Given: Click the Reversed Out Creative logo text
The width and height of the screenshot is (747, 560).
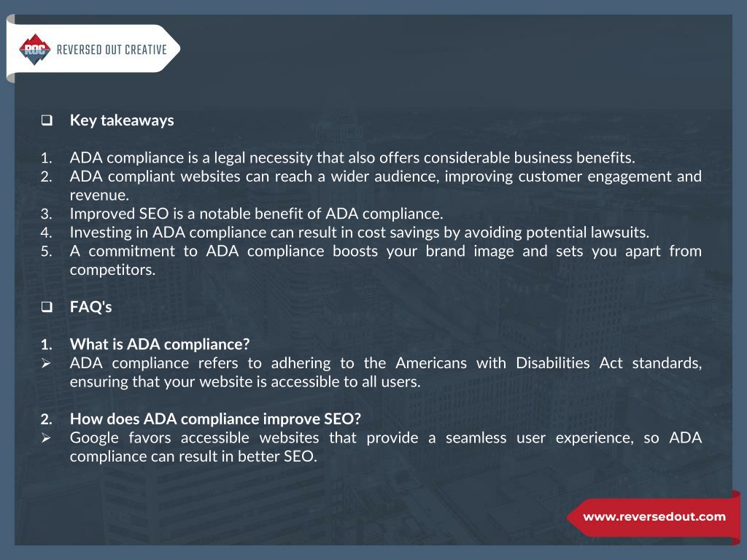Looking at the screenshot, I should coord(112,50).
